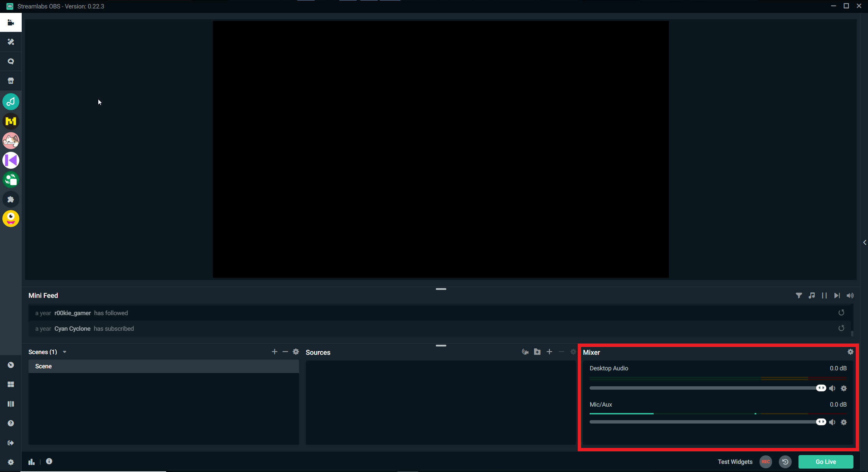
Task: Click the Stats icon at bottom left
Action: 32,461
